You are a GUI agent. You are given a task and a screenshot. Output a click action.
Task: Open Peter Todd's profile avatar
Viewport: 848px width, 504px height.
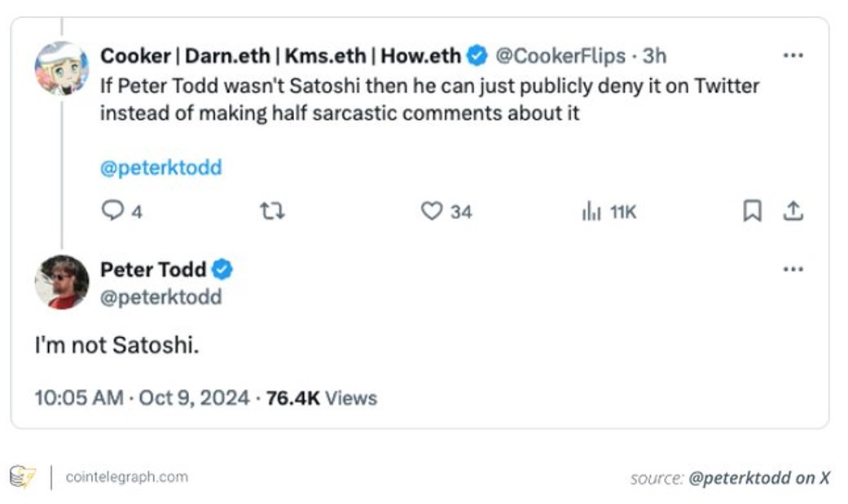(61, 282)
